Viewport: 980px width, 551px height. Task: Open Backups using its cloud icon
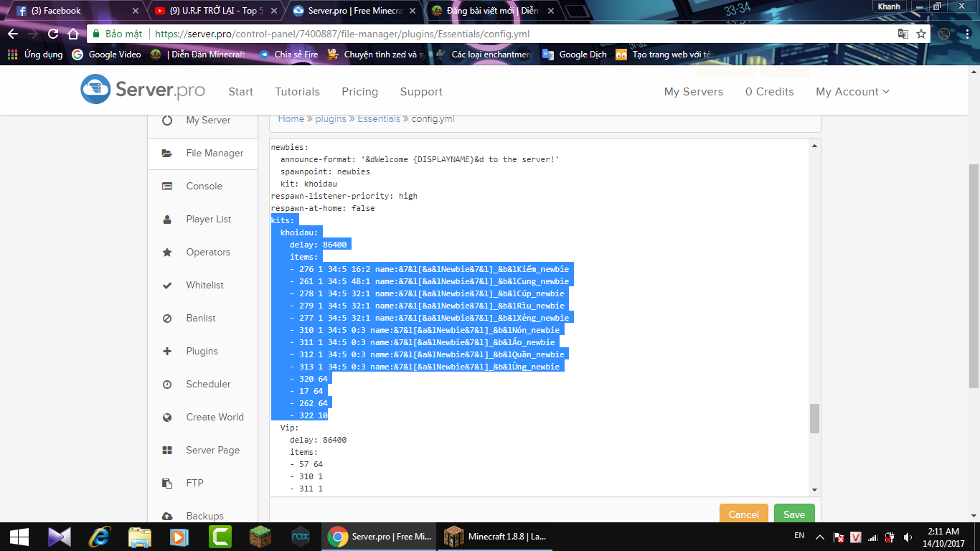(167, 517)
